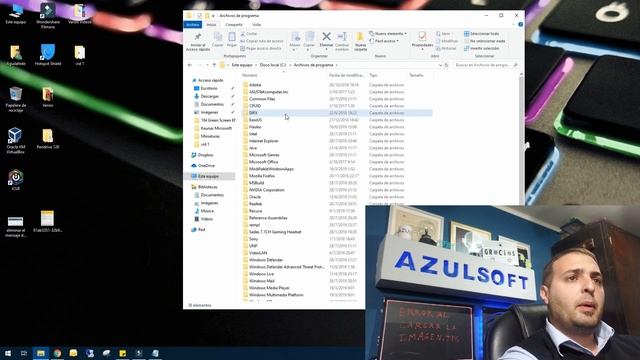Click the refresh icon in the address bar
This screenshot has height=360, width=640.
(x=446, y=65)
